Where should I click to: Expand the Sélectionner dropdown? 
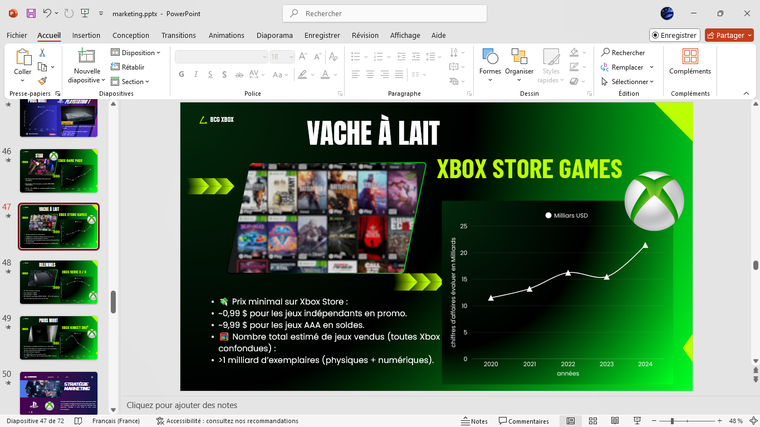pyautogui.click(x=627, y=81)
